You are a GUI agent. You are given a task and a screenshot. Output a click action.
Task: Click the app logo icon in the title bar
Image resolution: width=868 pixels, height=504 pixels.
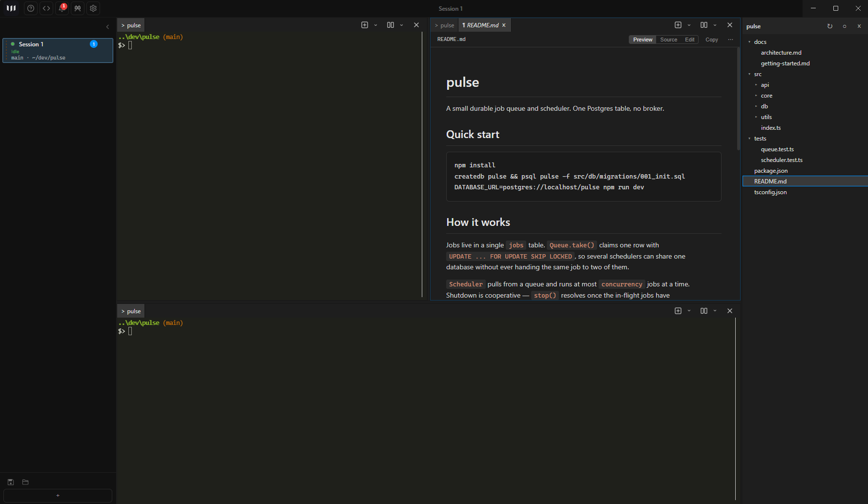[x=11, y=8]
